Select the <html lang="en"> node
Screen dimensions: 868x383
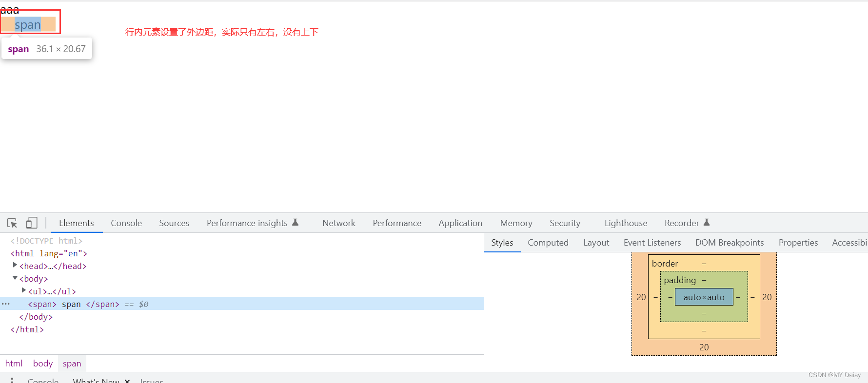242,253
